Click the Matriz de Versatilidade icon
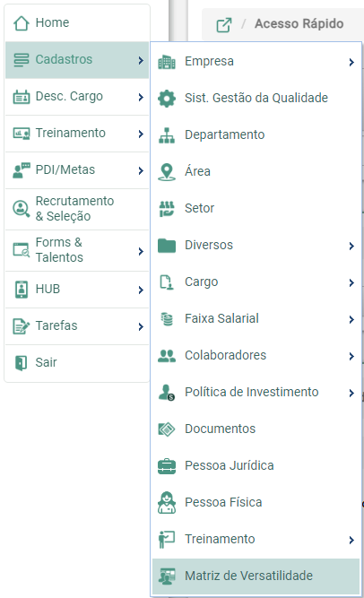Viewport: 364px width, 598px height. 167,576
